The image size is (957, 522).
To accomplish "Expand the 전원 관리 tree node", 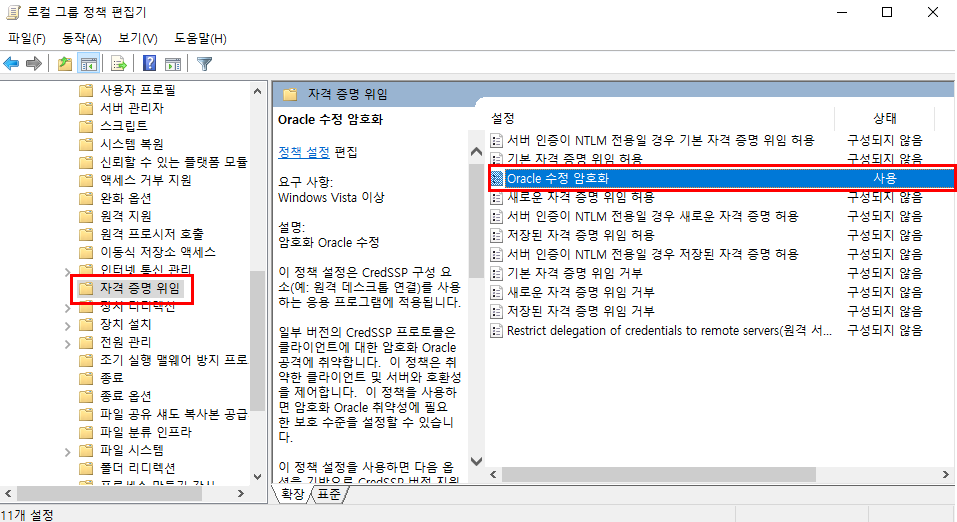I will [x=67, y=344].
